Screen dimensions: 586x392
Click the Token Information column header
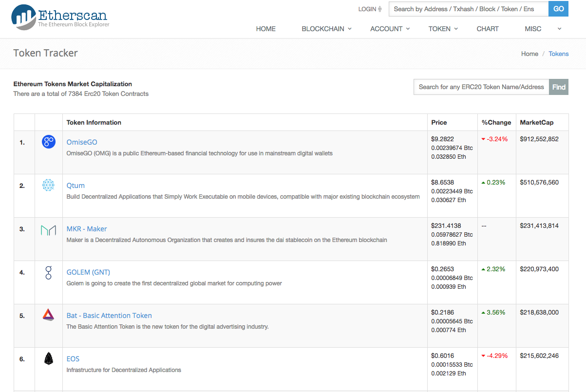[94, 122]
